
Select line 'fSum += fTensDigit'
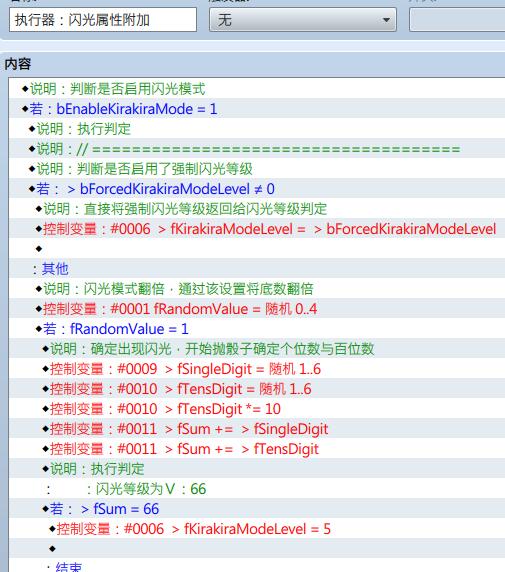[257, 449]
